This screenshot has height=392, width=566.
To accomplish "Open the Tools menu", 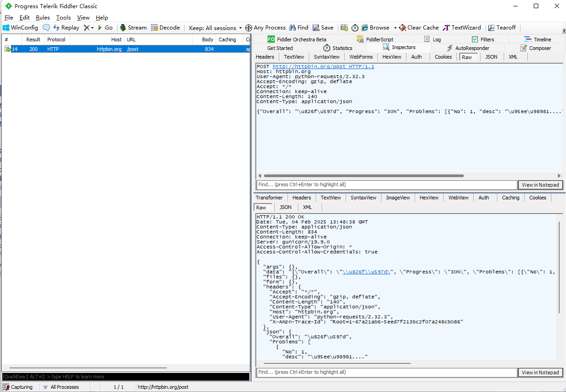I will pos(64,17).
